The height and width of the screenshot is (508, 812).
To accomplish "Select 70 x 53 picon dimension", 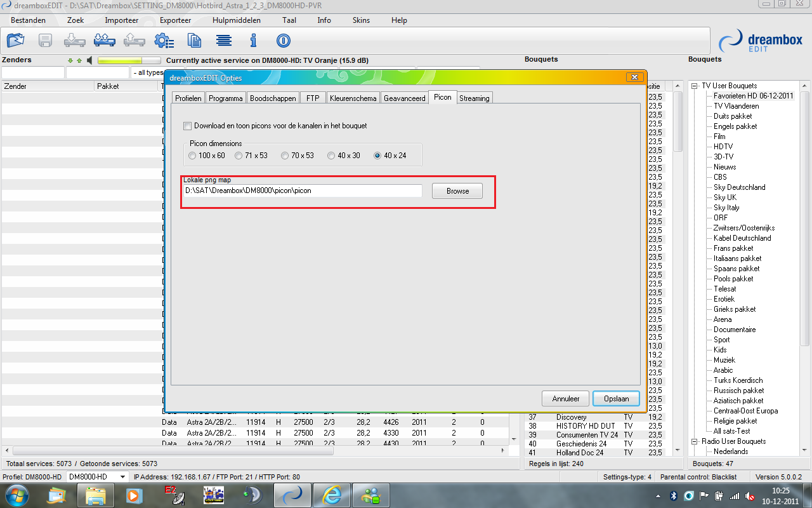I will (x=285, y=155).
